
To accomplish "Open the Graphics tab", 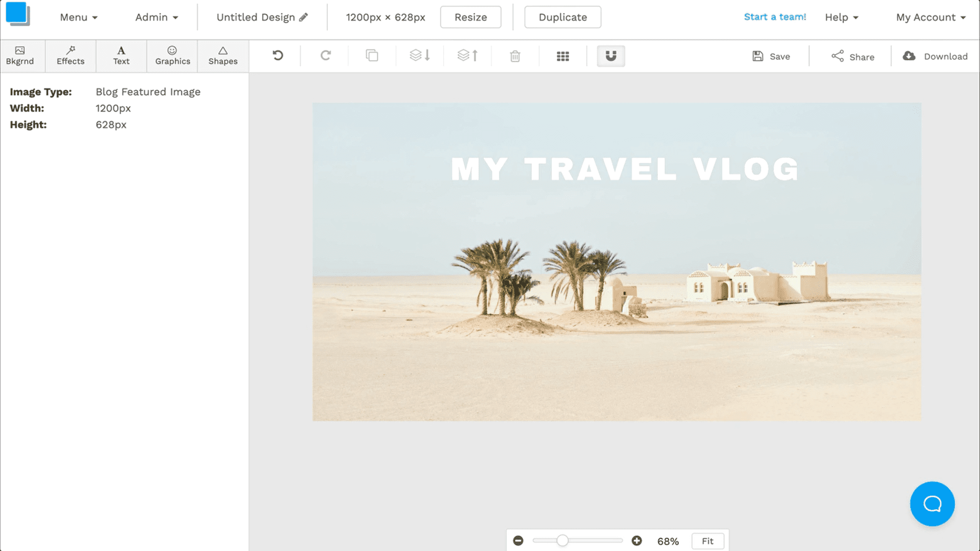I will tap(173, 56).
